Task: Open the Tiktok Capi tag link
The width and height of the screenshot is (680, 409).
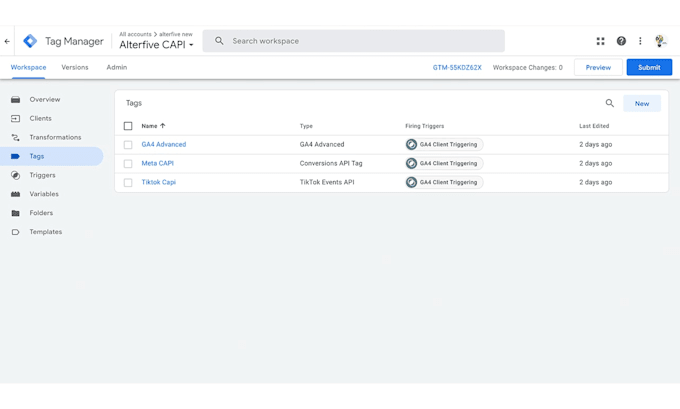Action: pos(158,182)
